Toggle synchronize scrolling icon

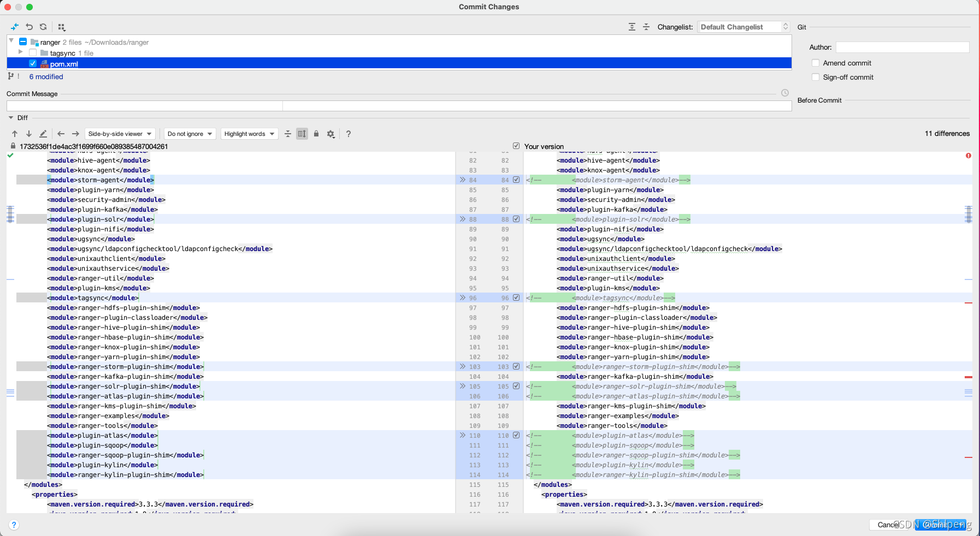coord(302,134)
